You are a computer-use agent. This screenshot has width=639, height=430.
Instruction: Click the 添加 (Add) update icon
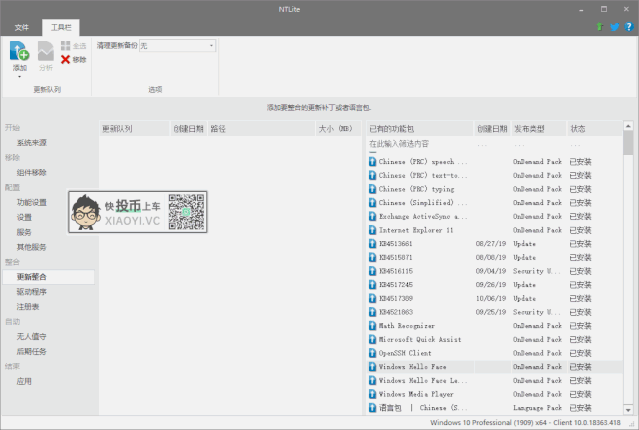pos(20,51)
